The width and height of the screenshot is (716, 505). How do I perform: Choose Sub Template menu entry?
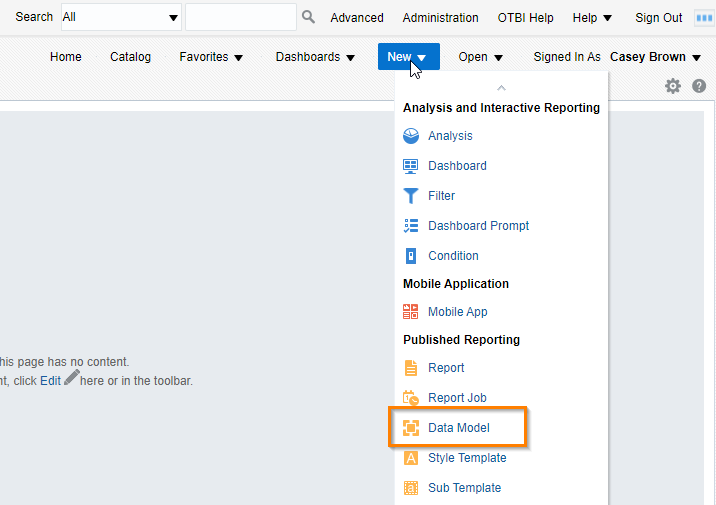tap(464, 488)
